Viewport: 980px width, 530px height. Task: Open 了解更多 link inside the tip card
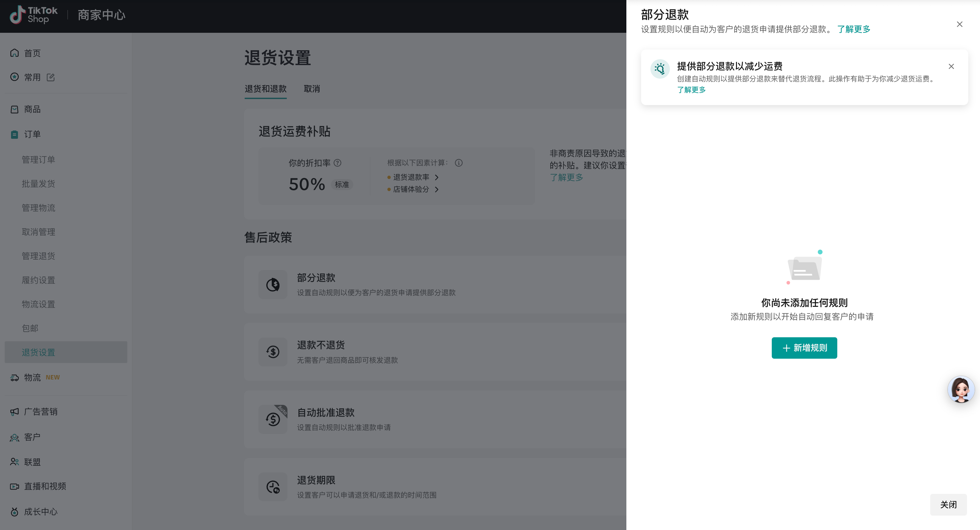tap(691, 90)
